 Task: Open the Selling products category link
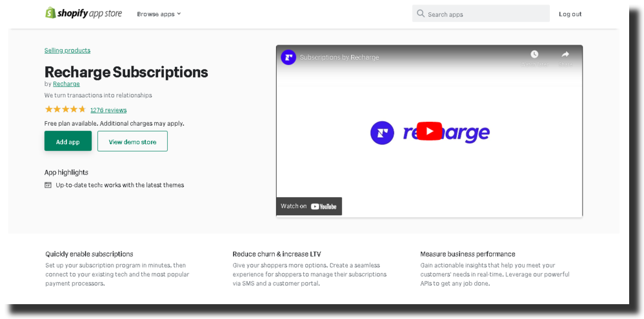pos(67,50)
